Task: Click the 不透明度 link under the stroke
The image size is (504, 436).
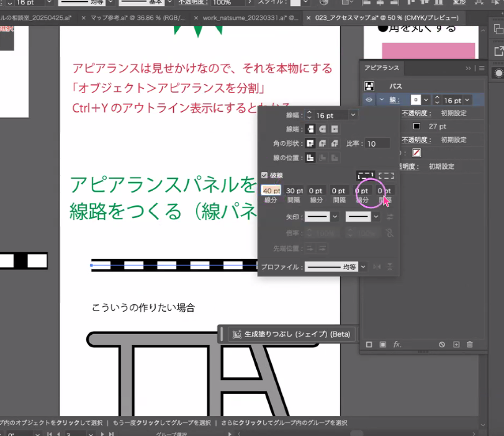Action: point(414,114)
